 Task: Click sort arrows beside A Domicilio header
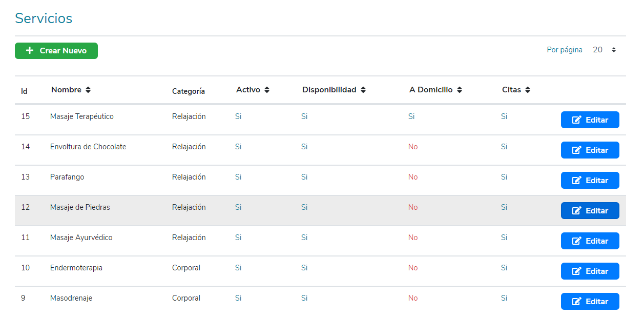pos(460,90)
